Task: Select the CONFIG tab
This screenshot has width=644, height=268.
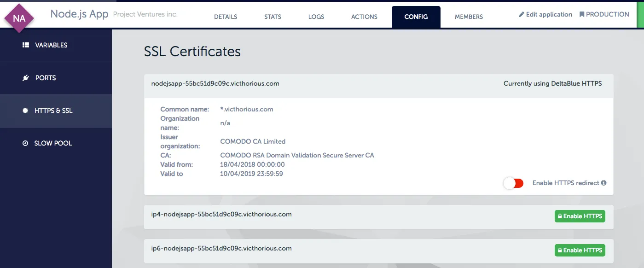Action: point(416,17)
